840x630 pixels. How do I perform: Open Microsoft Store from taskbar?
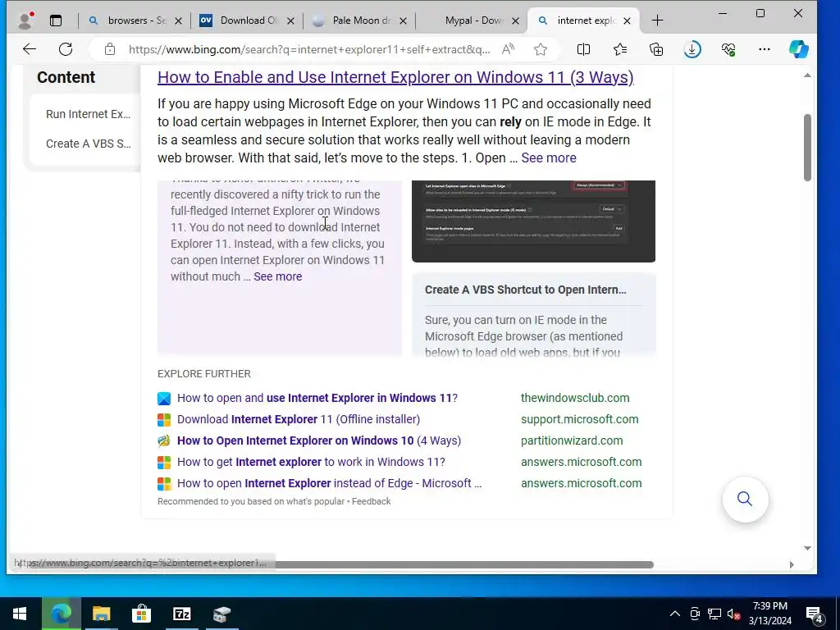[141, 614]
